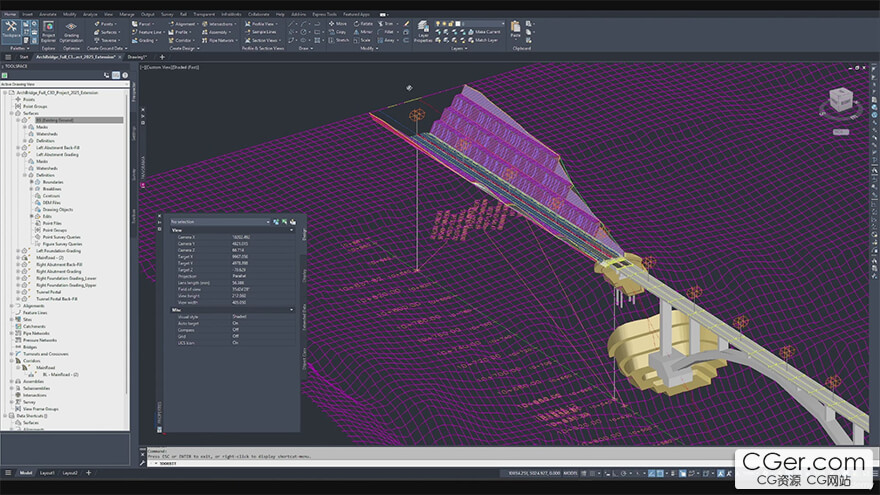Choose the Copy modify tool

pyautogui.click(x=338, y=32)
